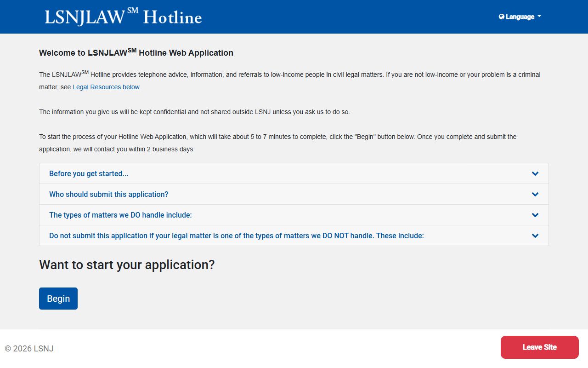Click the confidentiality statement paragraph
The height and width of the screenshot is (368, 588).
[x=194, y=112]
